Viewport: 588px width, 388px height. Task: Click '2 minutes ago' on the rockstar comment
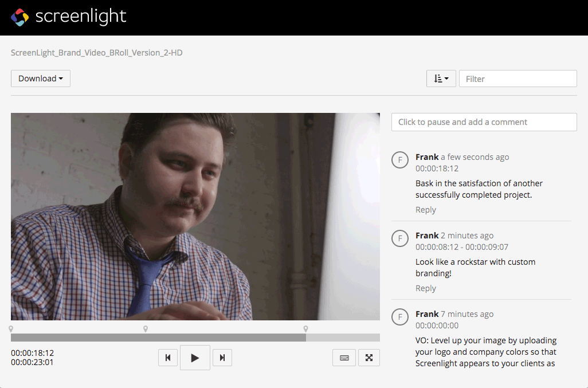(x=467, y=236)
